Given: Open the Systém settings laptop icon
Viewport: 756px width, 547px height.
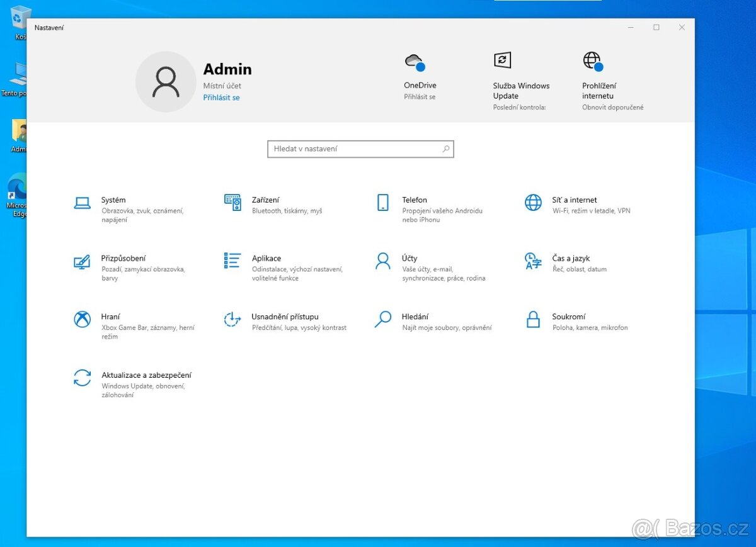Looking at the screenshot, I should (83, 203).
